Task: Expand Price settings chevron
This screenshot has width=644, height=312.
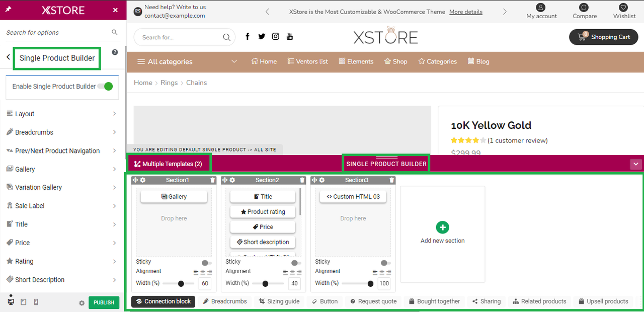Action: pyautogui.click(x=115, y=243)
